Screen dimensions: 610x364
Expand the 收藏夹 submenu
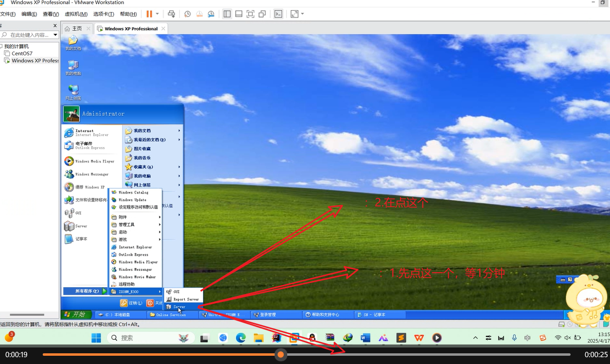[153, 167]
